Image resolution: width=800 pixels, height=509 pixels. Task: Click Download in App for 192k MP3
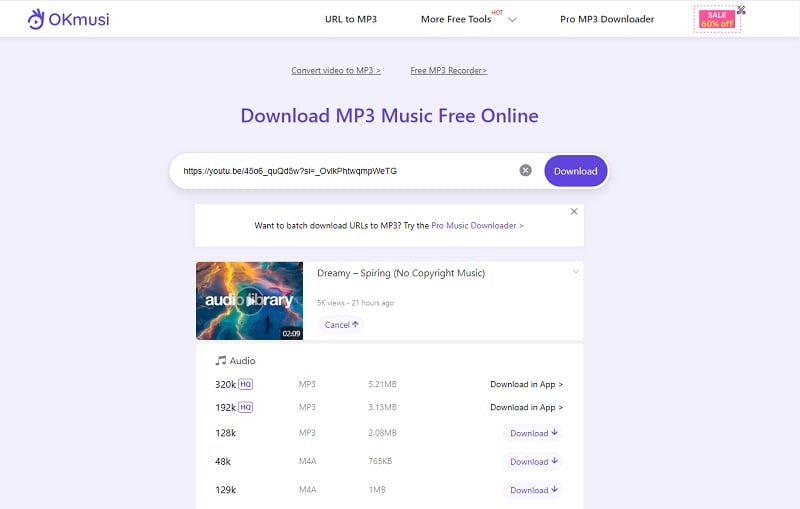[x=527, y=407]
